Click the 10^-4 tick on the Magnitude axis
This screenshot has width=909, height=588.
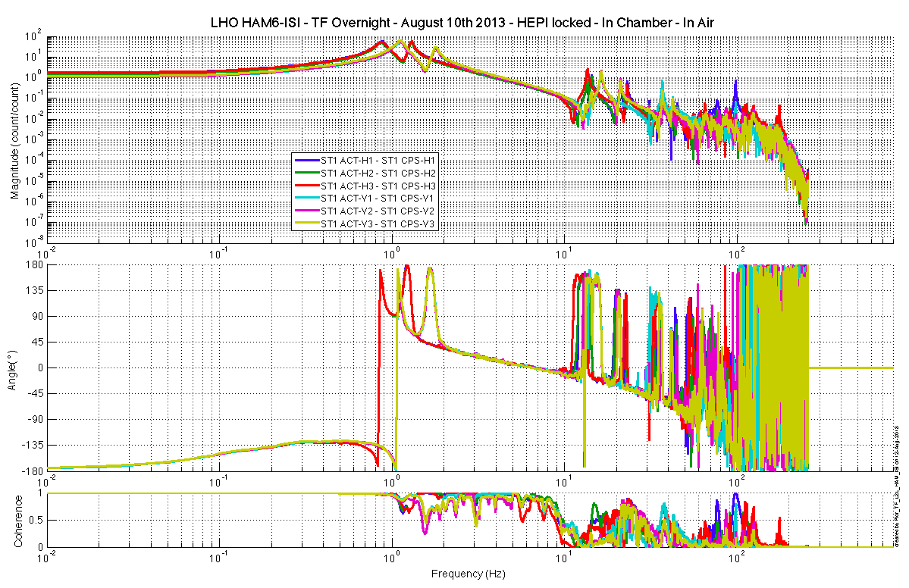[35, 159]
